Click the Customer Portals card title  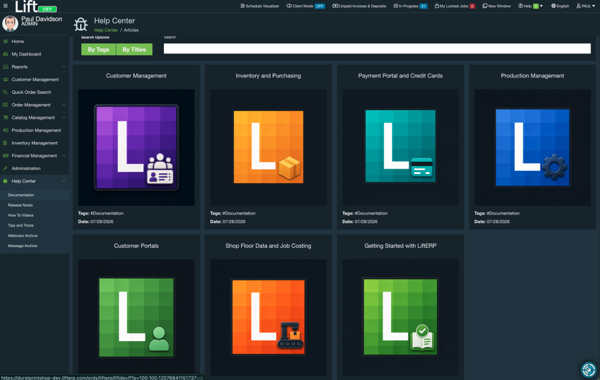coord(136,246)
